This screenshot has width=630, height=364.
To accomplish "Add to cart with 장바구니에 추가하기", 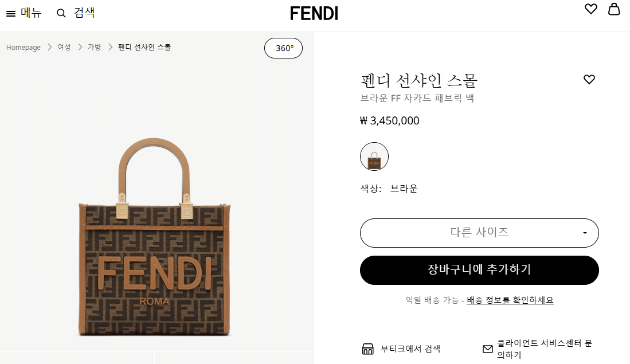I will point(479,270).
